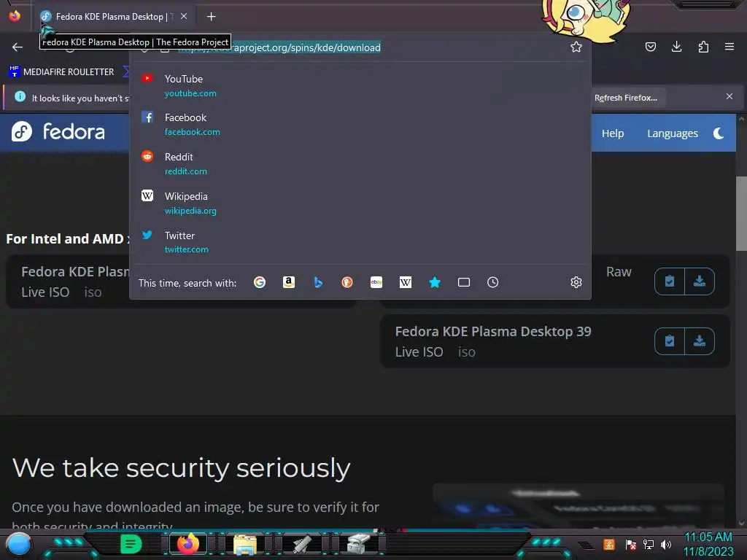
Task: Search in open tabs icon
Action: 464,282
